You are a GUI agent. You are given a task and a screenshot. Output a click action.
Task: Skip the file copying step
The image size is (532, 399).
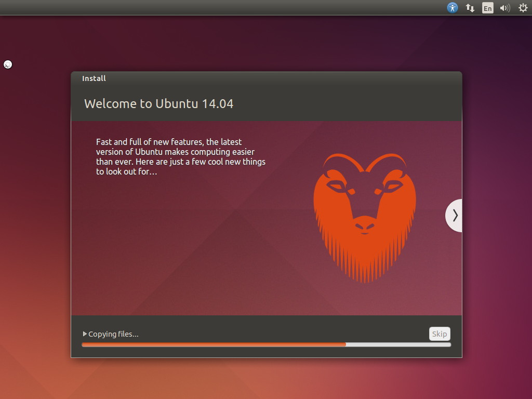click(440, 334)
